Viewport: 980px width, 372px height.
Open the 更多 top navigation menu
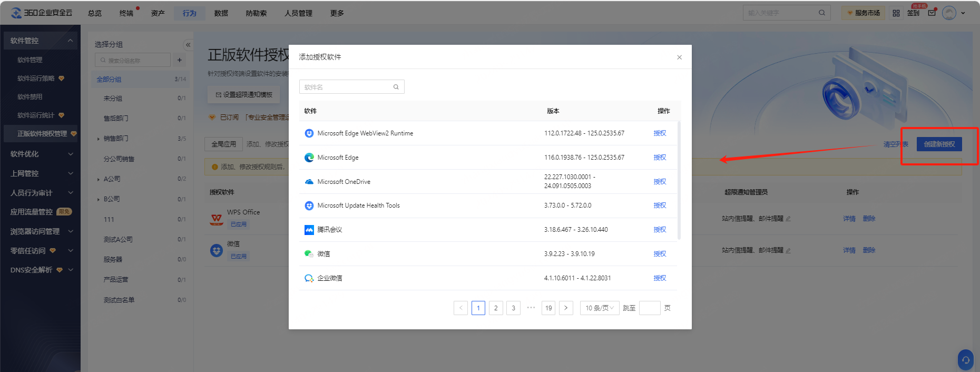[x=337, y=13]
